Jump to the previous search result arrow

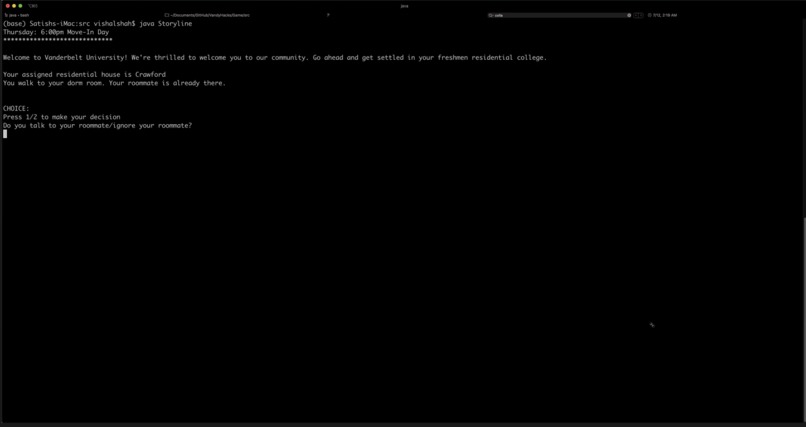pos(636,15)
